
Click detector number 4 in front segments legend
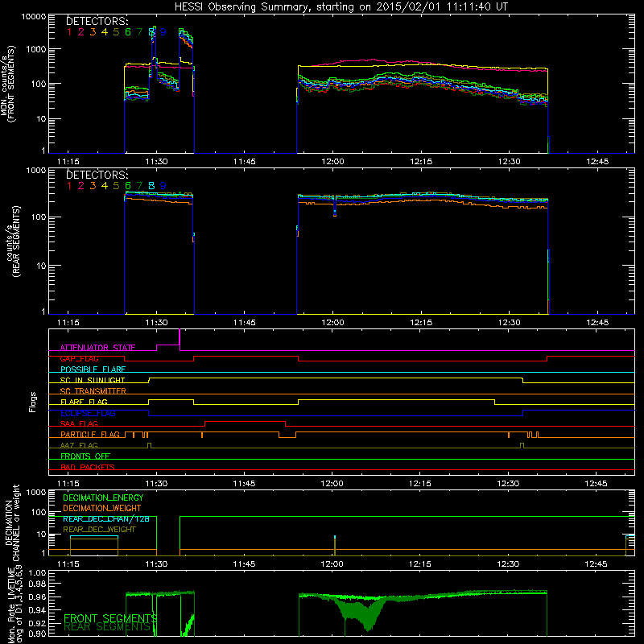105,32
